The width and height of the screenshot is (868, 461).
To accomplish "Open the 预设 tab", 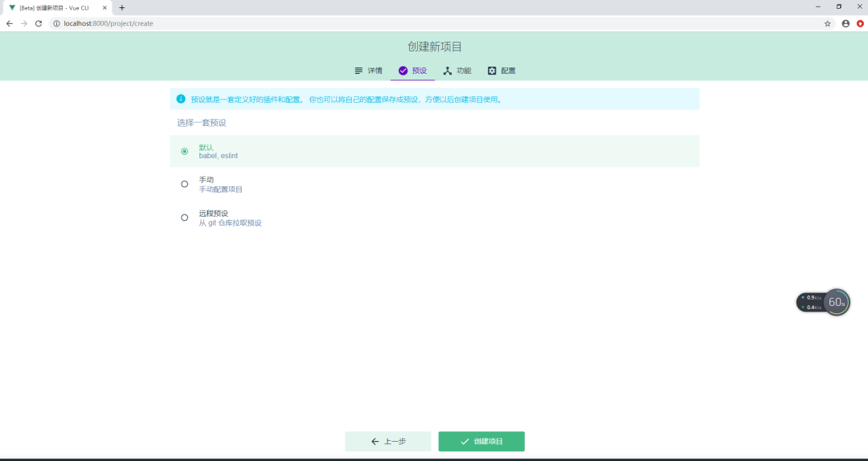I will tap(412, 71).
